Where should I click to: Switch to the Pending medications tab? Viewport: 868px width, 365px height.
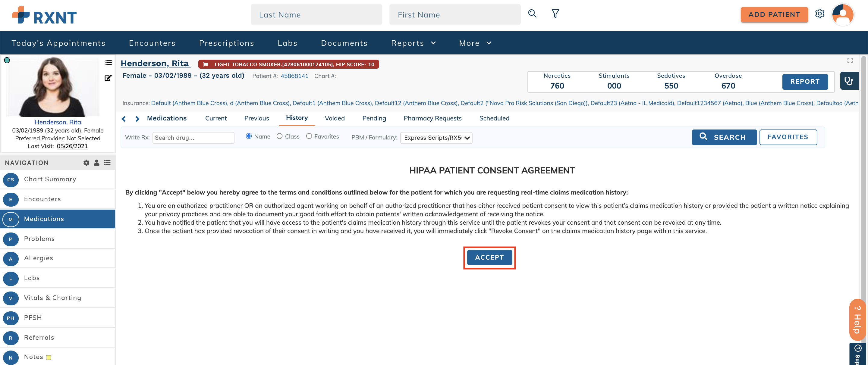click(374, 118)
